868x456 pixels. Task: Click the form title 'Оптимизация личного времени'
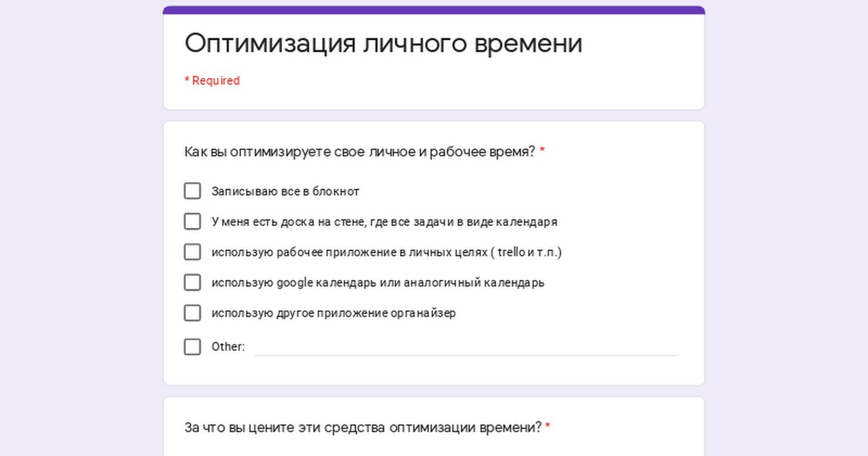point(383,43)
